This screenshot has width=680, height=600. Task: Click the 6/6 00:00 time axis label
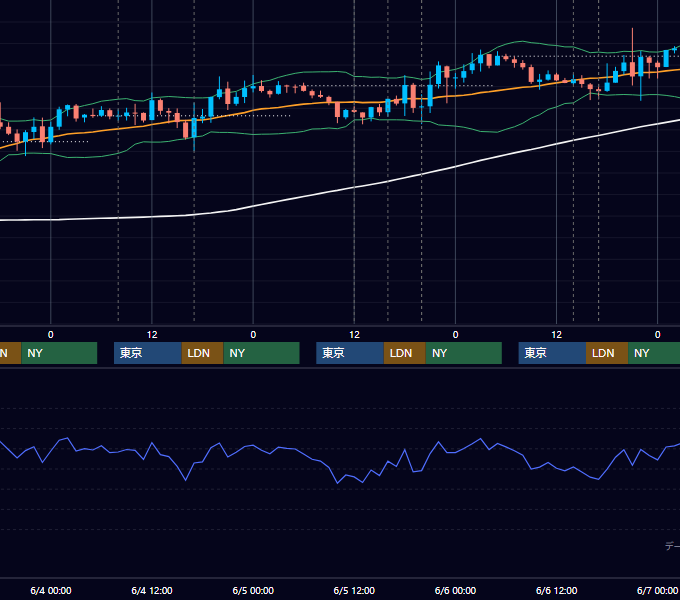[x=455, y=590]
